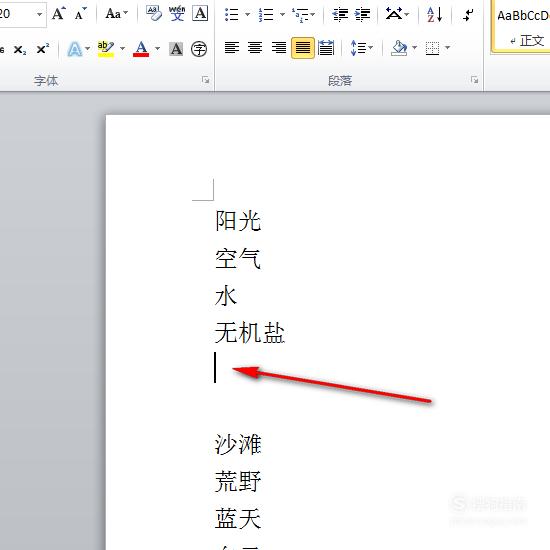Click the Decrease Indent button

(340, 14)
